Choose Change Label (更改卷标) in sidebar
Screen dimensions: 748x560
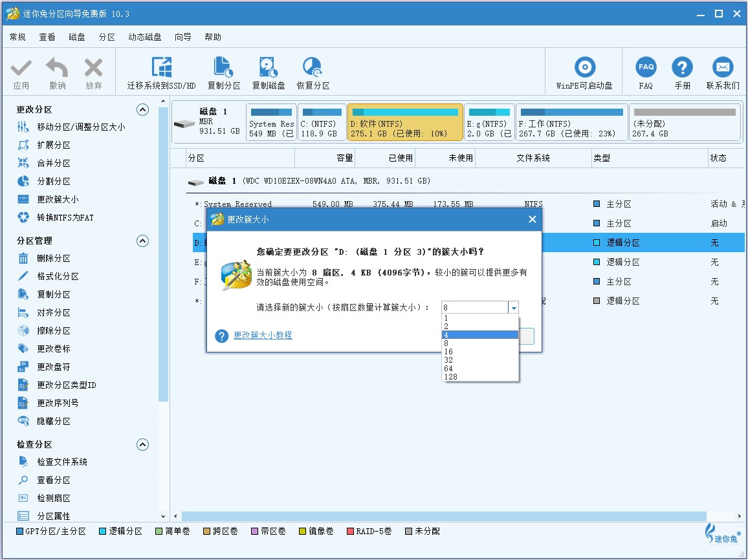[x=54, y=349]
